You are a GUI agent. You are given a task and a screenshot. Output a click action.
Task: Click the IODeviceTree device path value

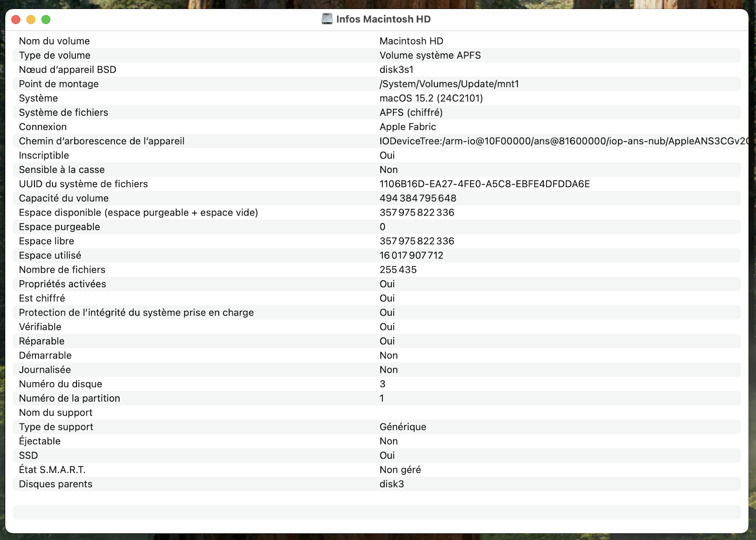click(x=562, y=141)
